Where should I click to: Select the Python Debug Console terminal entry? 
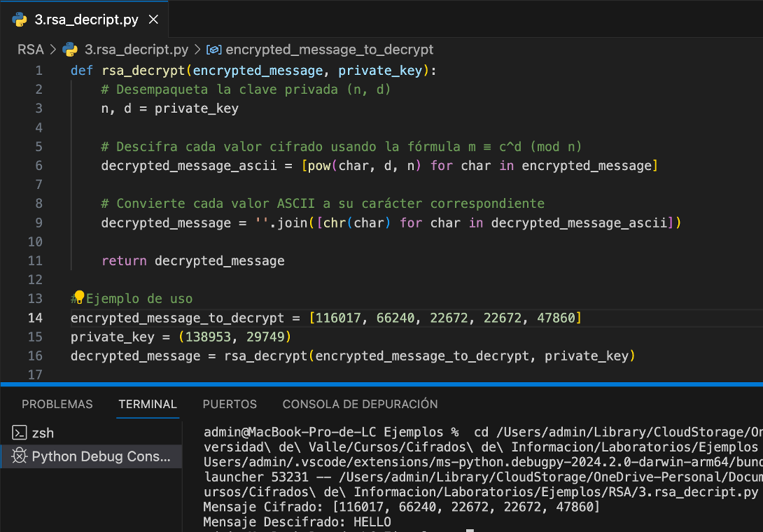tap(101, 456)
